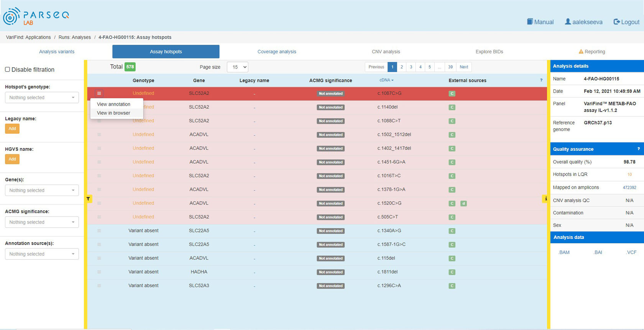Viewport: 644px width, 330px height.
Task: Click the External sources help question mark
Action: pos(541,80)
